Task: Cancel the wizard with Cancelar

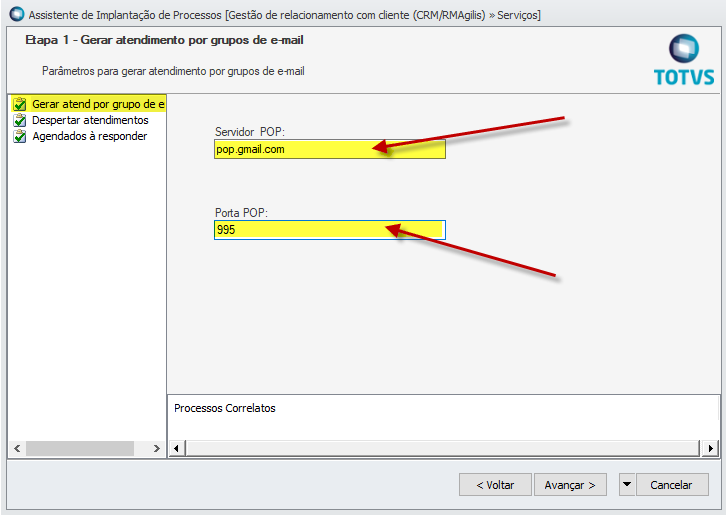Action: point(672,485)
